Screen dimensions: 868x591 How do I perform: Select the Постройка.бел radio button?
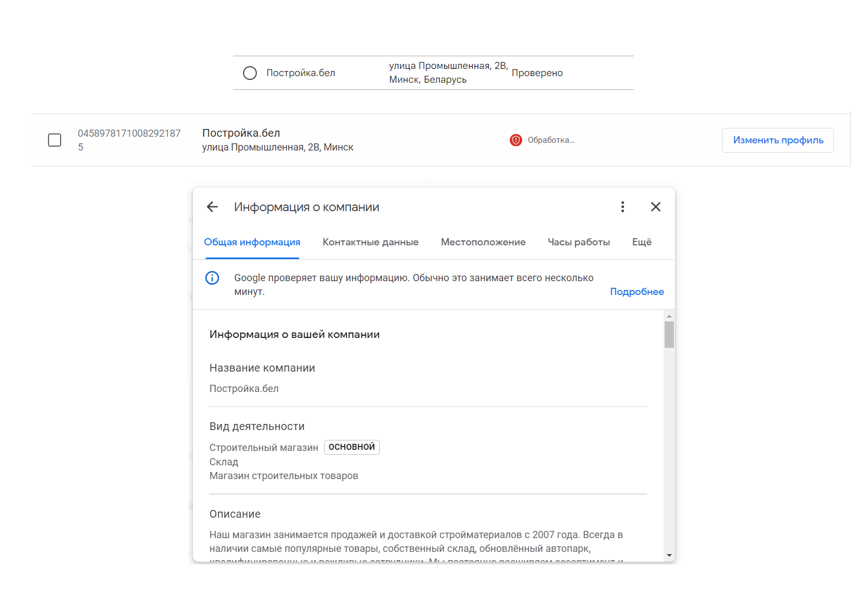tap(250, 73)
